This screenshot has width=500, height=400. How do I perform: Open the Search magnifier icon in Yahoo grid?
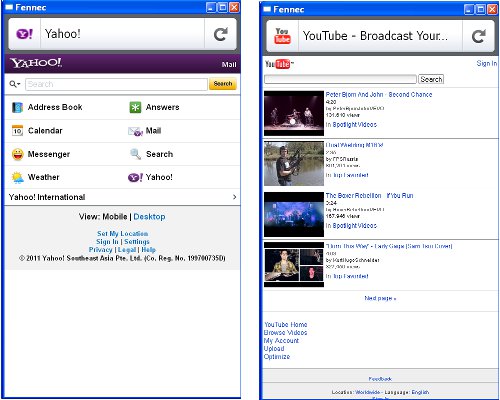click(x=135, y=154)
